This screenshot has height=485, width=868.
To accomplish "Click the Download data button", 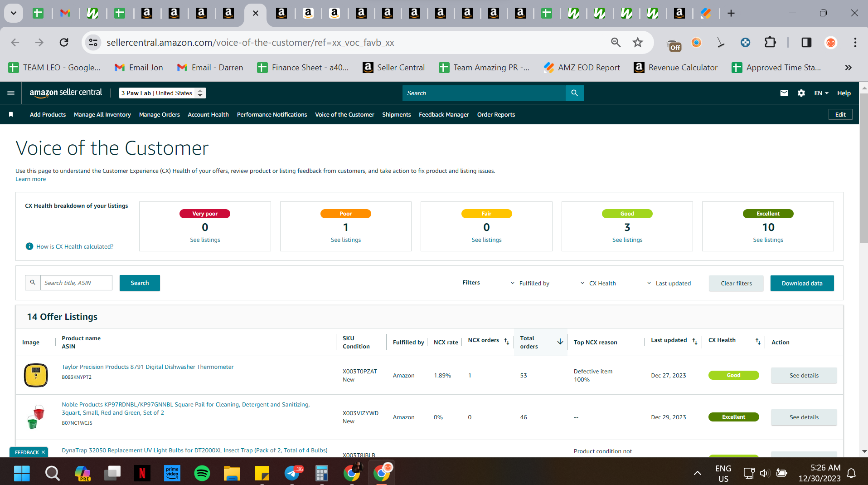I will point(802,283).
